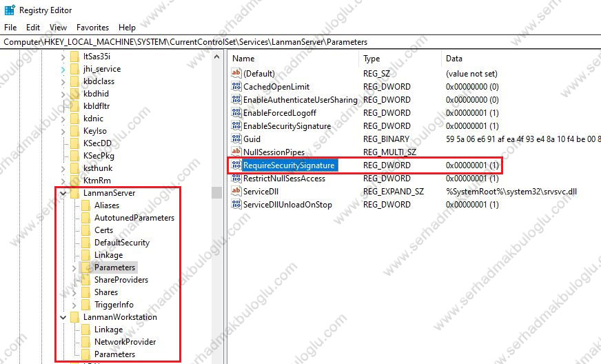Collapse the LanmanWorkstation tree node
This screenshot has height=364, width=601.
[63, 318]
